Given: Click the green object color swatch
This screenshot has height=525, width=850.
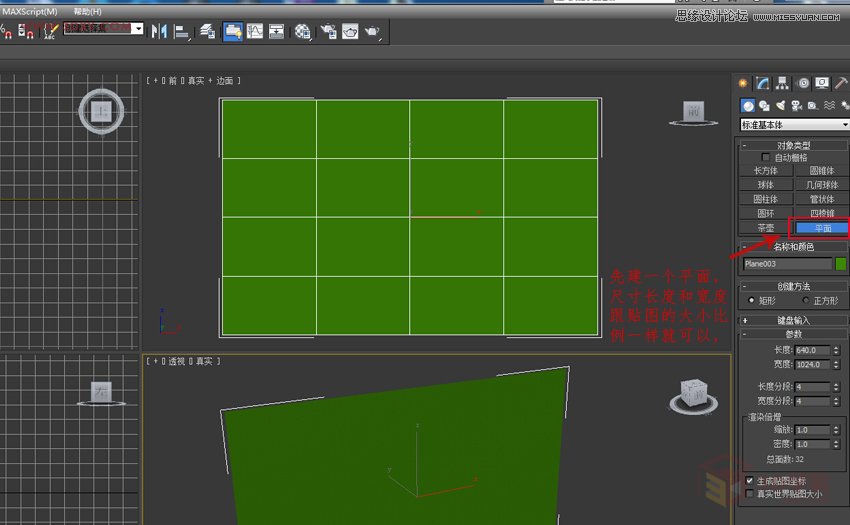Looking at the screenshot, I should click(x=841, y=264).
